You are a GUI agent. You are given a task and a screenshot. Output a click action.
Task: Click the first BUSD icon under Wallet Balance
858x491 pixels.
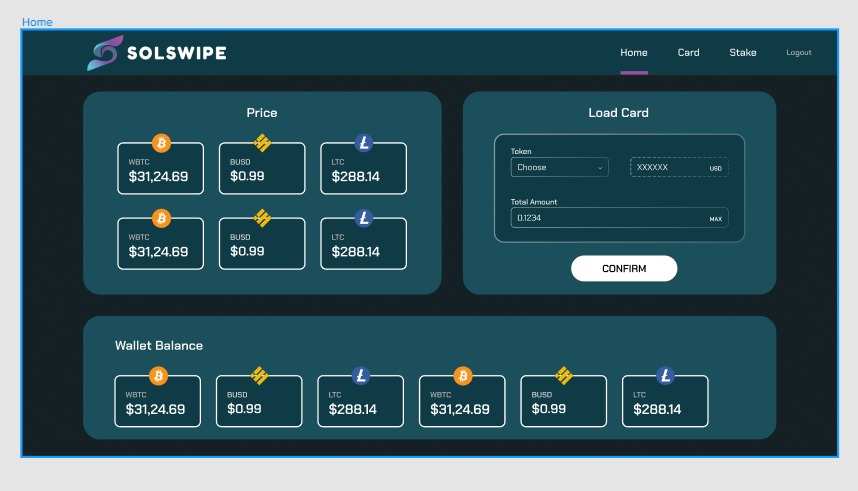click(x=259, y=376)
